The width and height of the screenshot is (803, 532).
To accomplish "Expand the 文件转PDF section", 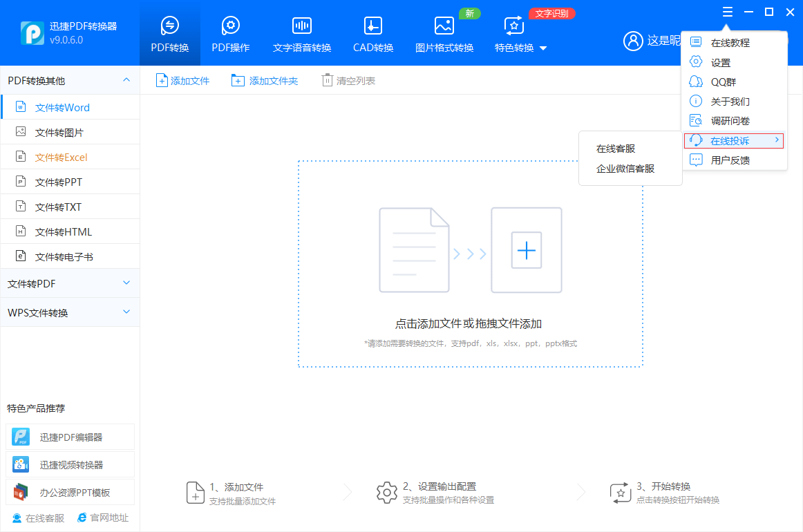I will tap(126, 283).
